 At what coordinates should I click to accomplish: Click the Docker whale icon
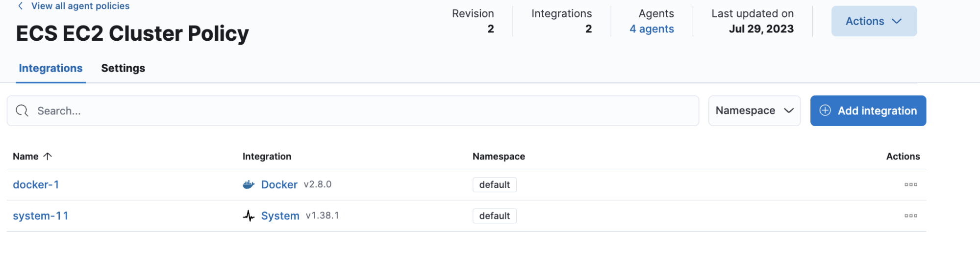click(249, 184)
